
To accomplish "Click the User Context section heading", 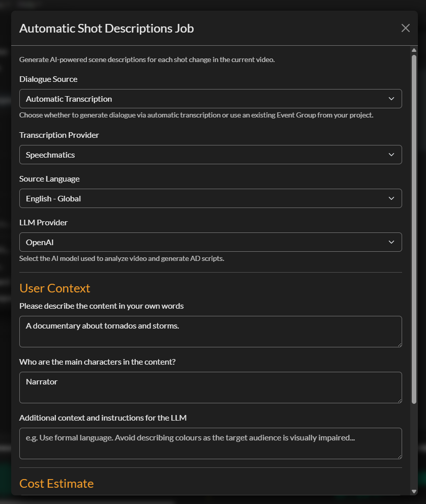I will 54,288.
